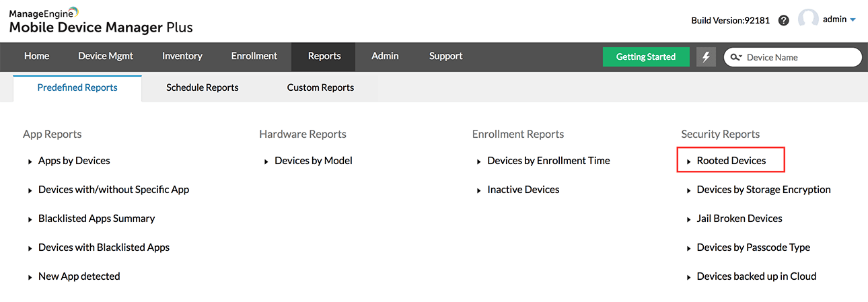
Task: Select the Reports menu
Action: click(324, 56)
